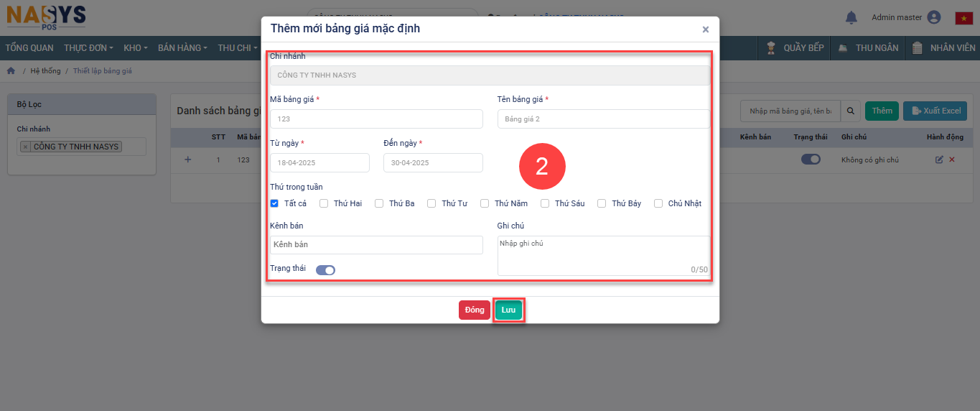This screenshot has height=411, width=980.
Task: Focus the Mã bảng giá input field
Action: click(x=376, y=119)
